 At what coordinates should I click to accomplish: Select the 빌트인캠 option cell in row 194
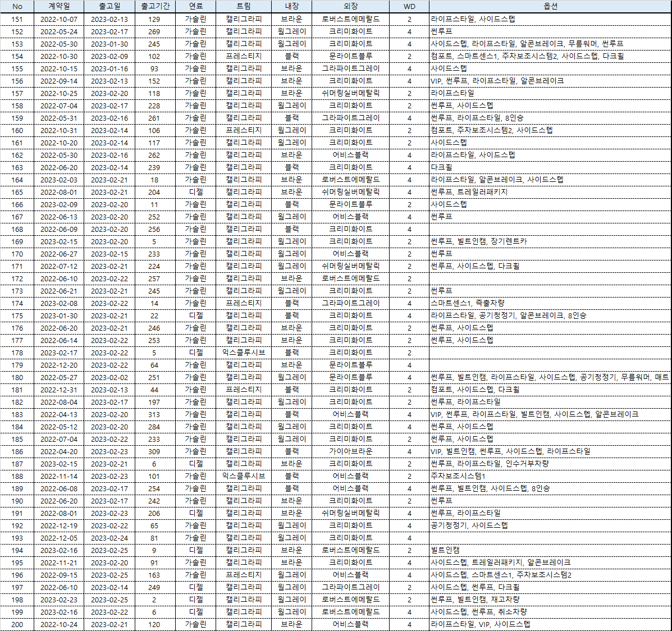click(x=550, y=550)
